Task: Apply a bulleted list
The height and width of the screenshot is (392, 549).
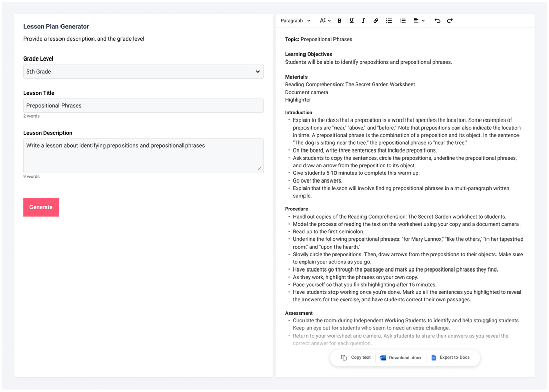Action: coord(389,20)
